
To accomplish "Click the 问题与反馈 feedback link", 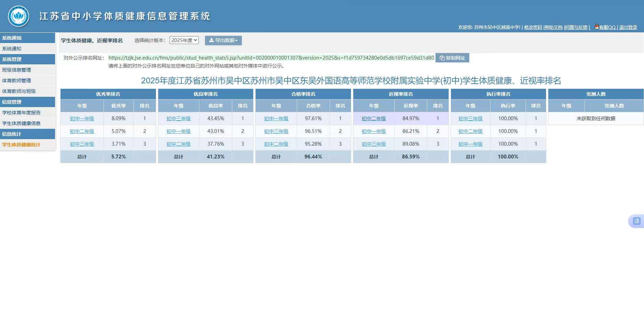I will click(576, 27).
